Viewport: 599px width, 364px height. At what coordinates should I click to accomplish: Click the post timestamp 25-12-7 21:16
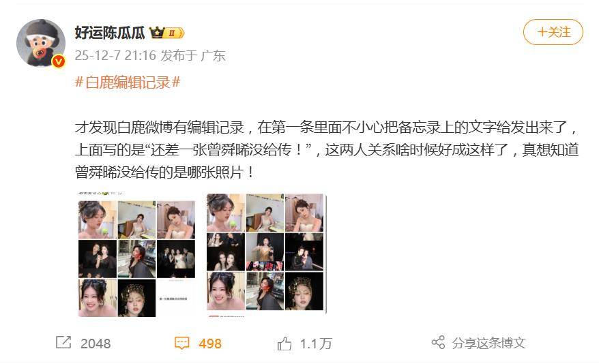115,56
